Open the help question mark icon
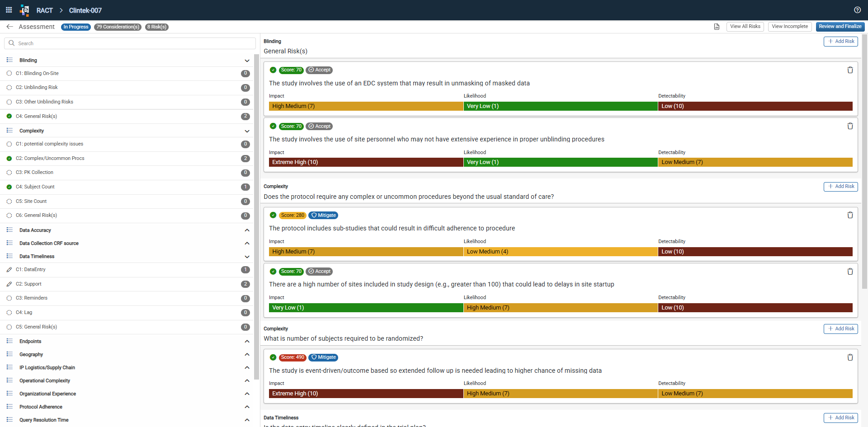Image resolution: width=868 pixels, height=427 pixels. click(857, 10)
